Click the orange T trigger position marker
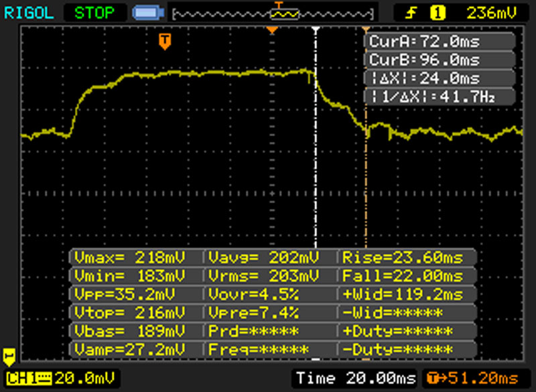The image size is (536, 392). (164, 42)
